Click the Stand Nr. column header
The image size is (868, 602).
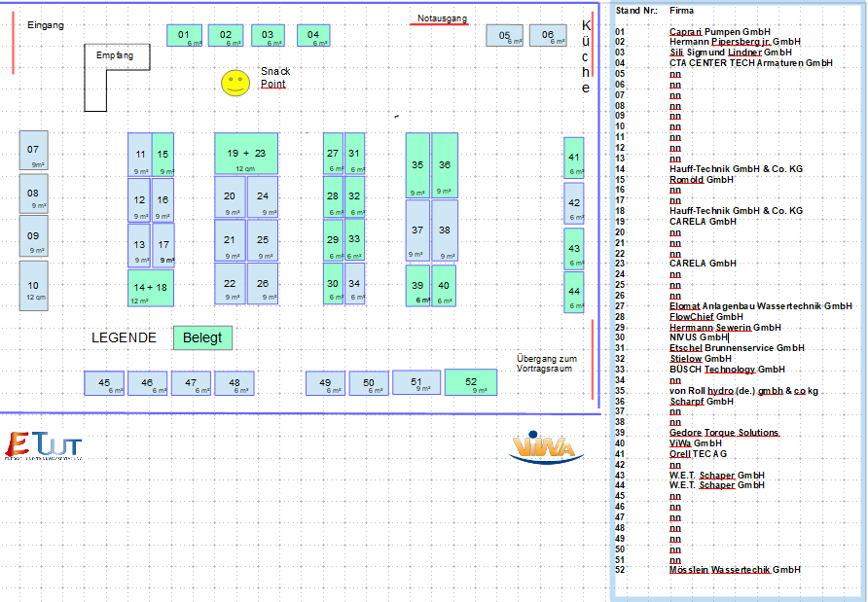(x=636, y=11)
